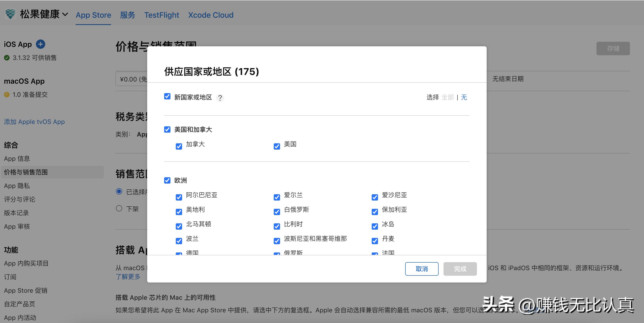The width and height of the screenshot is (644, 323).
Task: Click the green status icon next to 3.1.32
Action: click(x=7, y=58)
